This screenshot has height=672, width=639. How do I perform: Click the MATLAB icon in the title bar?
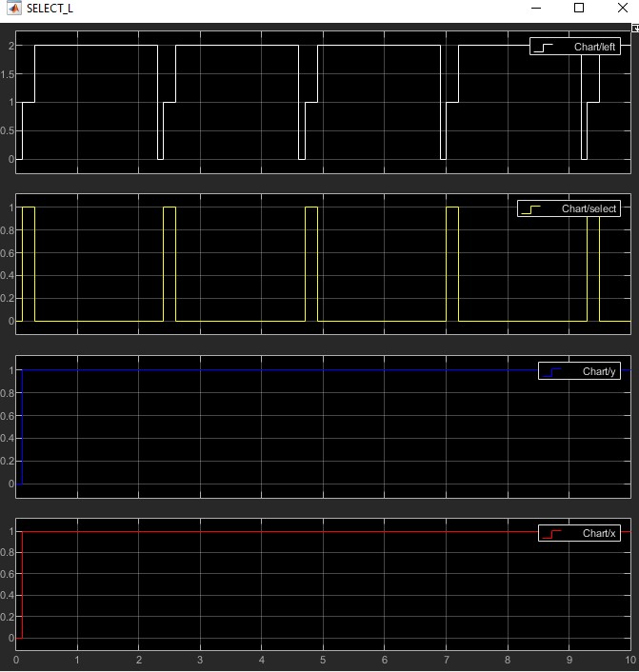(x=14, y=9)
